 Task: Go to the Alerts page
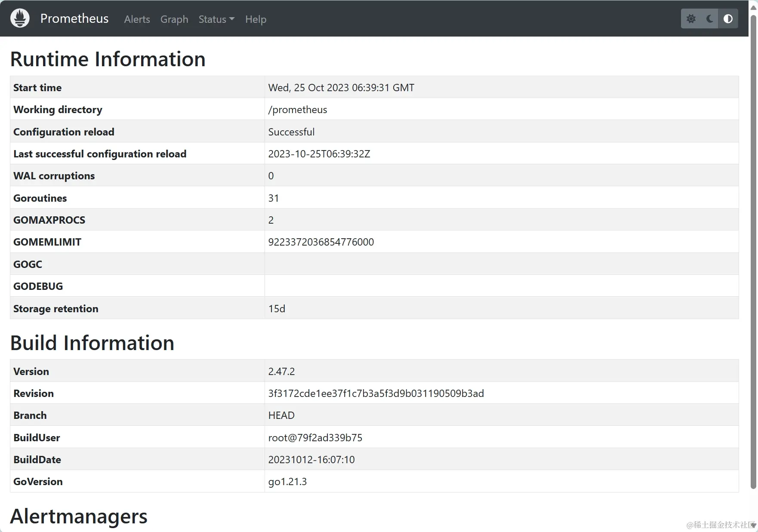[x=137, y=19]
